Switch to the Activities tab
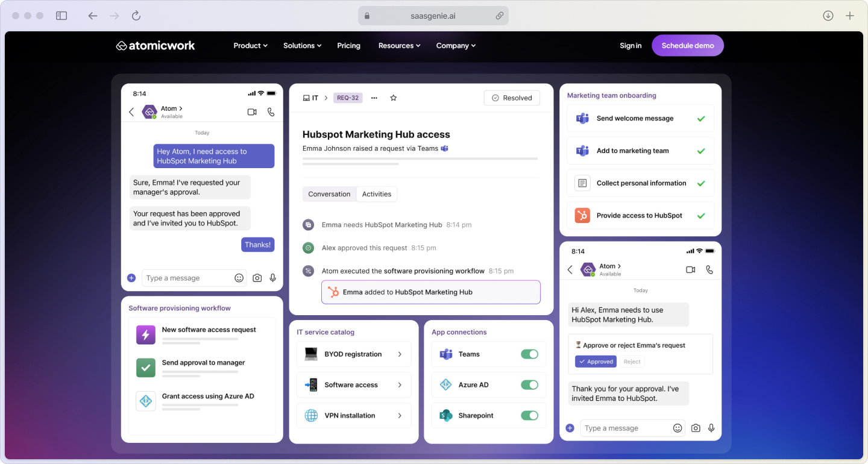The width and height of the screenshot is (868, 464). [x=377, y=194]
